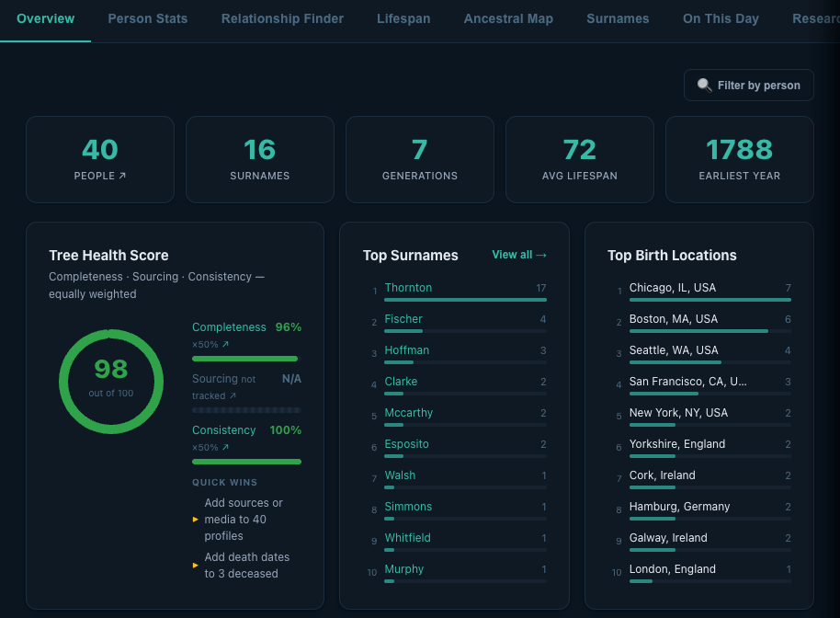Click the yellow bullet by Add death dates
Screen dimensions: 840x618
(x=196, y=565)
